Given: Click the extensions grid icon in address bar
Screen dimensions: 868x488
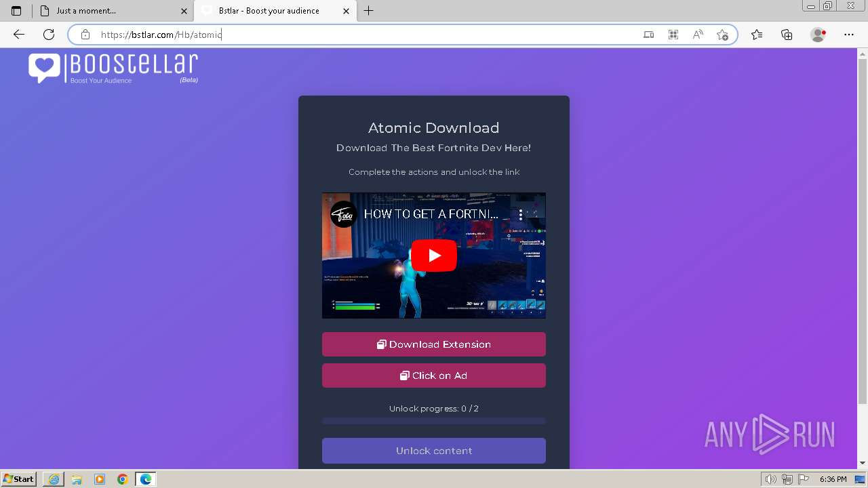Looking at the screenshot, I should (x=673, y=35).
